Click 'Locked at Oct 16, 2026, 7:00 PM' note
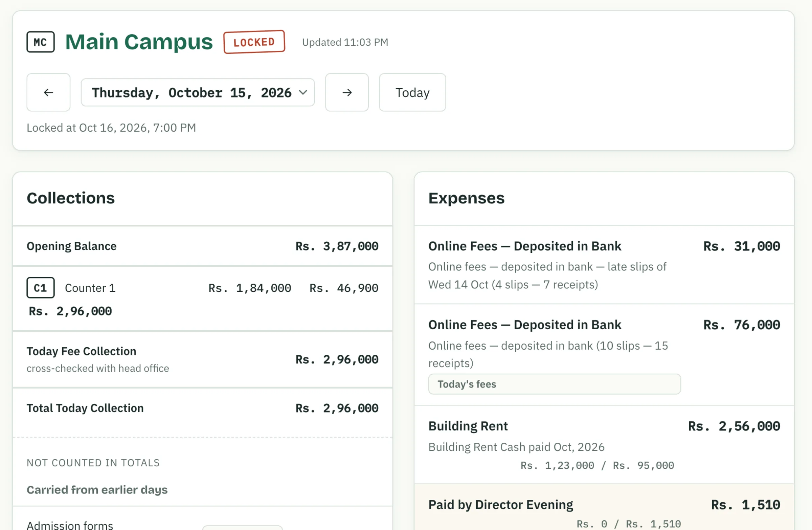812x530 pixels. (x=111, y=128)
